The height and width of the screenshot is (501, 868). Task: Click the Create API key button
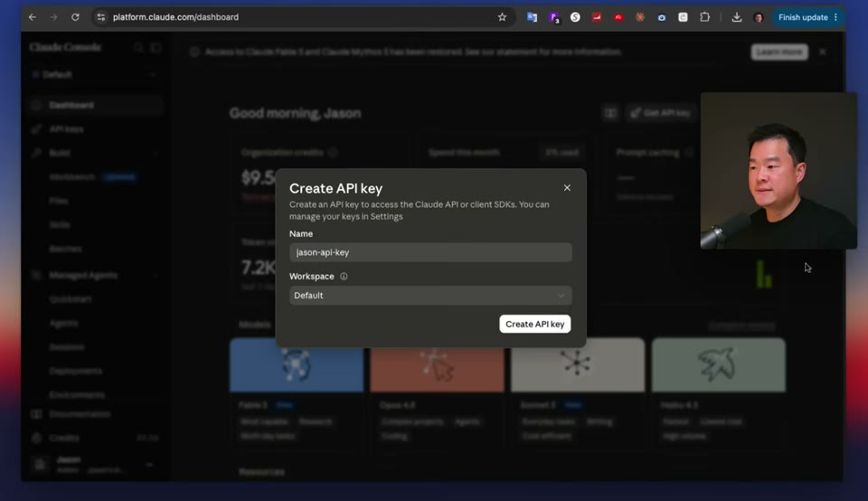(534, 324)
